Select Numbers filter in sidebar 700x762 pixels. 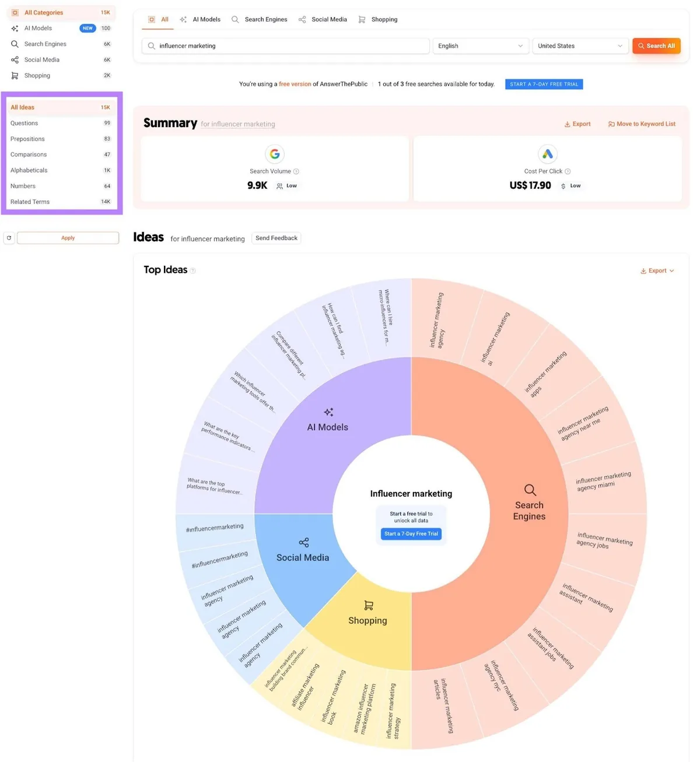pyautogui.click(x=61, y=186)
